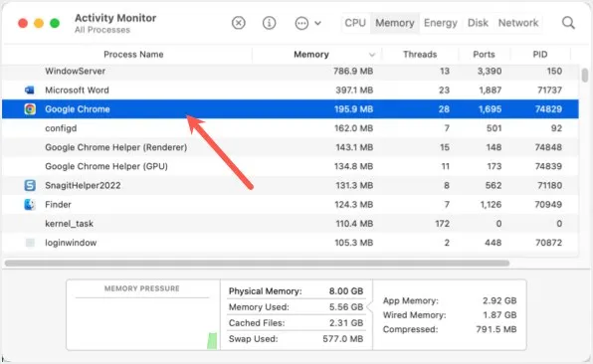593x364 pixels.
Task: Click the stop process X icon
Action: 238,23
